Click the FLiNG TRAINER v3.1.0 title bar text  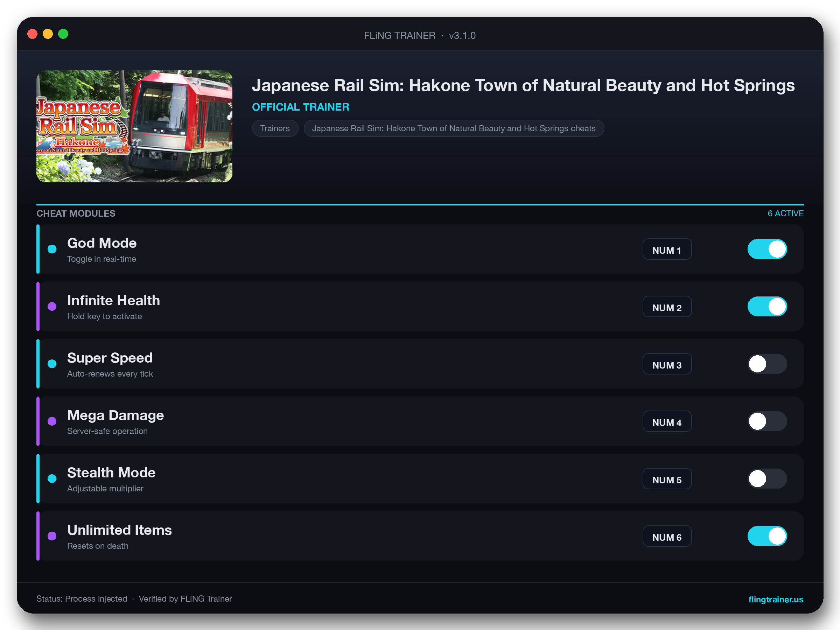(420, 35)
